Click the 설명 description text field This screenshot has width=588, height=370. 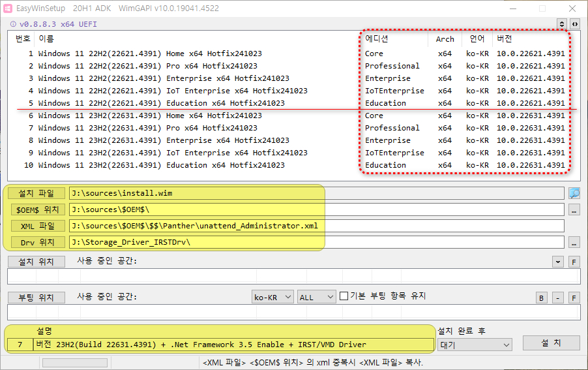tap(233, 345)
